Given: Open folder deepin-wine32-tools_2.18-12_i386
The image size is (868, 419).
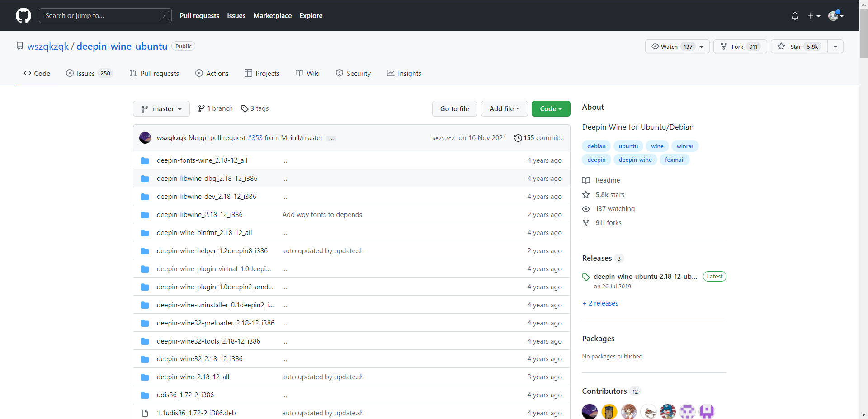Looking at the screenshot, I should point(208,341).
